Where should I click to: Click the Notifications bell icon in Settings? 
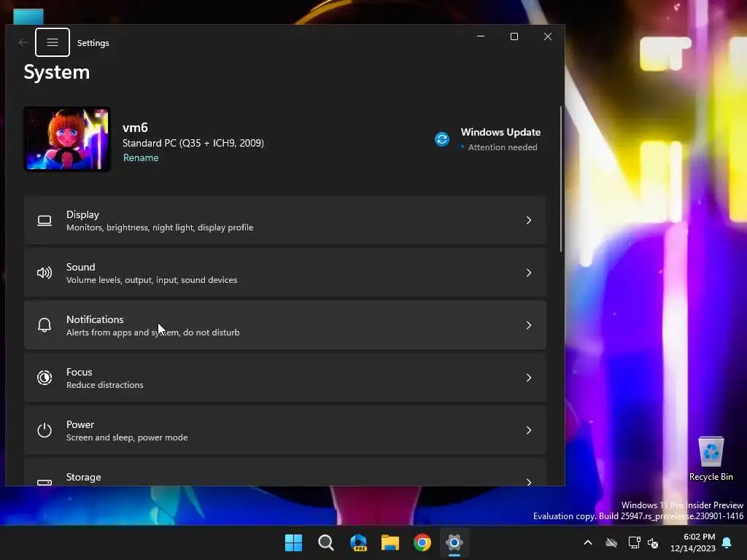tap(44, 325)
